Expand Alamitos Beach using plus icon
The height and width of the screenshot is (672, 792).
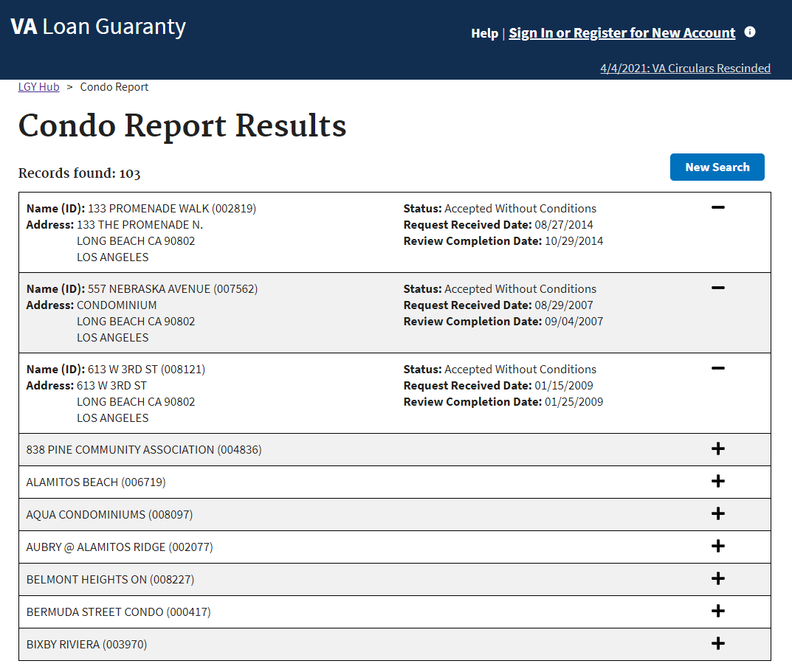click(x=717, y=482)
